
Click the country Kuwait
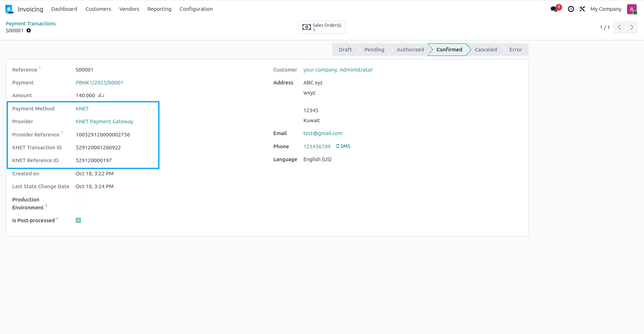(x=311, y=120)
